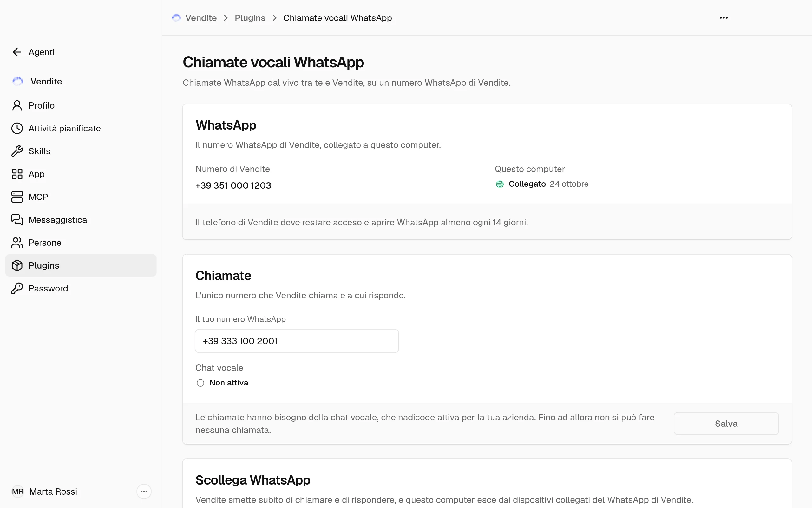Select the Attività pianificate clock icon

pyautogui.click(x=17, y=128)
